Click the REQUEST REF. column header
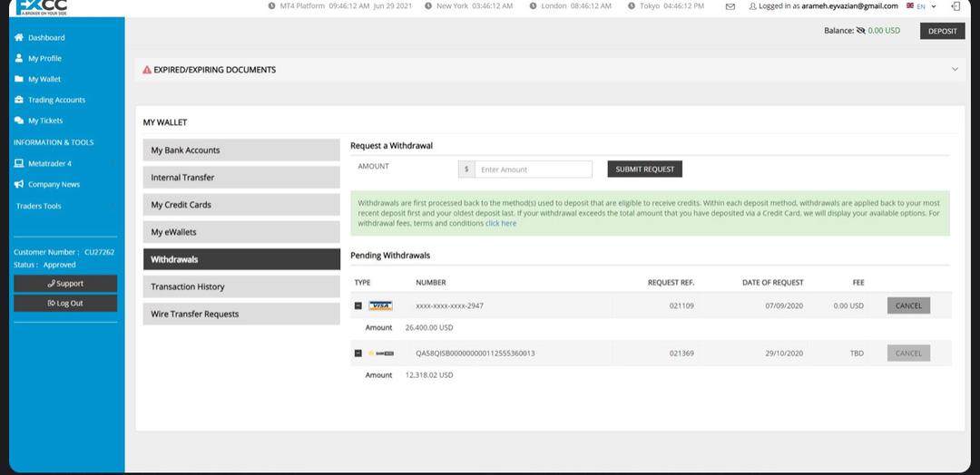 pyautogui.click(x=671, y=283)
